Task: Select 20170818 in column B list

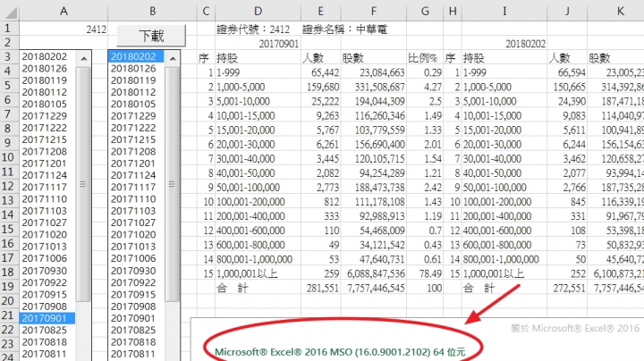Action: tap(133, 342)
